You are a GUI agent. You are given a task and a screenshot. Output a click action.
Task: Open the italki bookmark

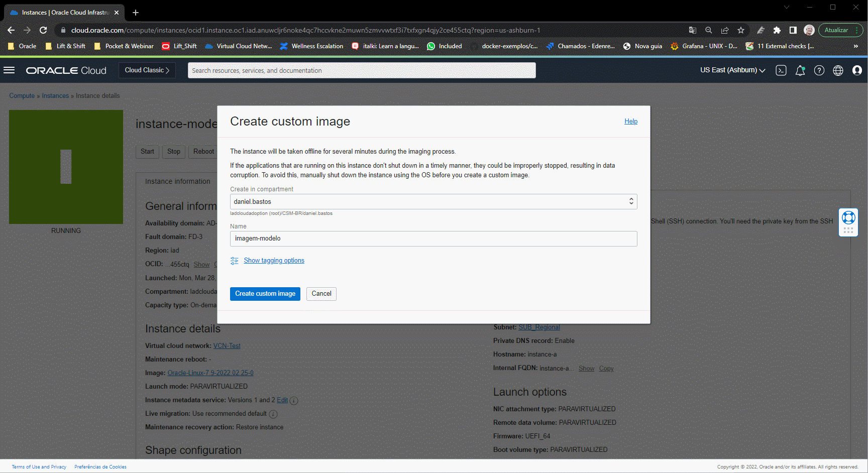pos(385,46)
